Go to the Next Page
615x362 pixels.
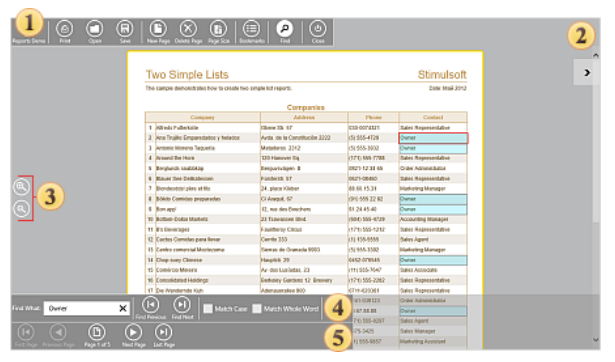(133, 333)
